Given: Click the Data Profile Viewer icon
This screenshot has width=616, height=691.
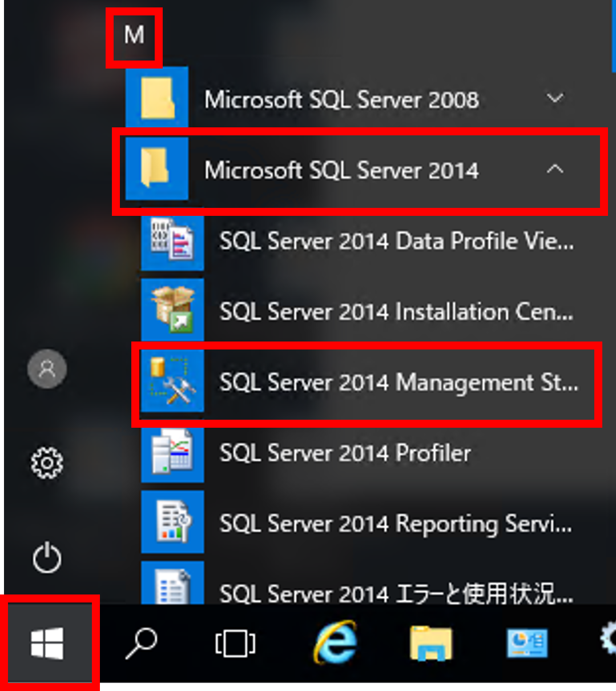Looking at the screenshot, I should [172, 240].
